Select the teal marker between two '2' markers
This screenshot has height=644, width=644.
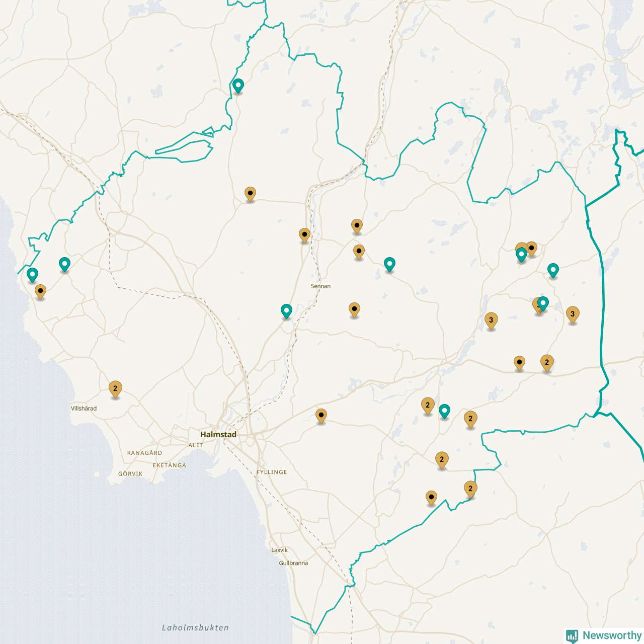coord(444,411)
